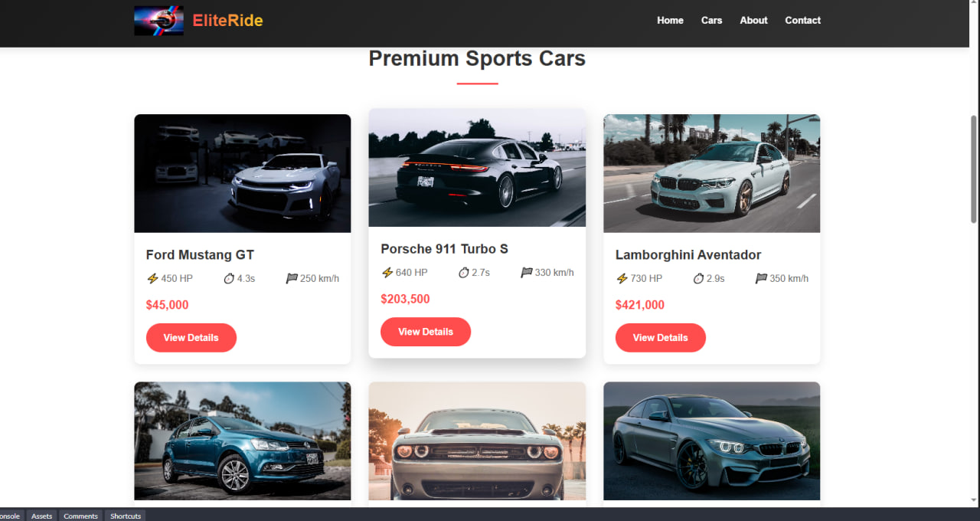Switch to the Assets tab in bottom bar
The width and height of the screenshot is (980, 521).
click(x=41, y=516)
